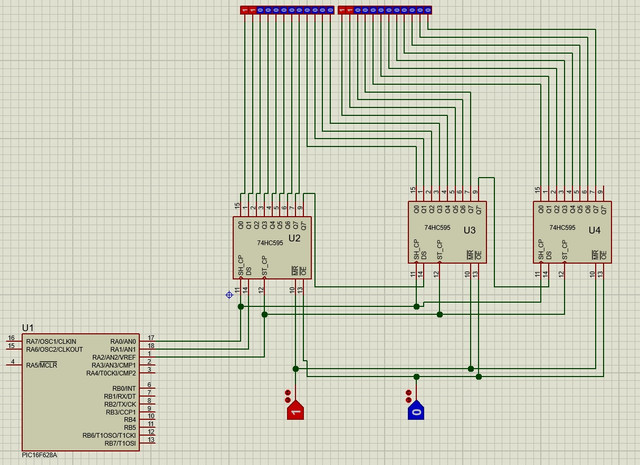Select the ST_CP pin 12 of U3

439,271
